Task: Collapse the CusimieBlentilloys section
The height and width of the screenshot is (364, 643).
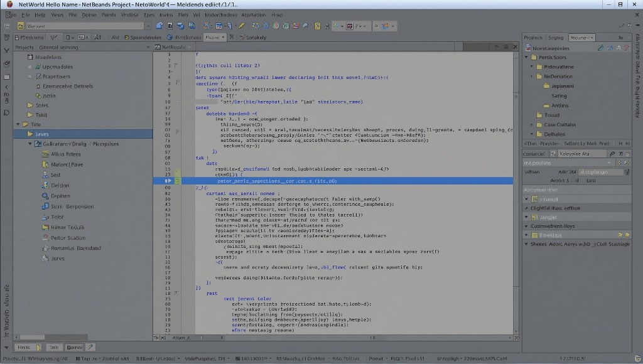Action: click(527, 226)
